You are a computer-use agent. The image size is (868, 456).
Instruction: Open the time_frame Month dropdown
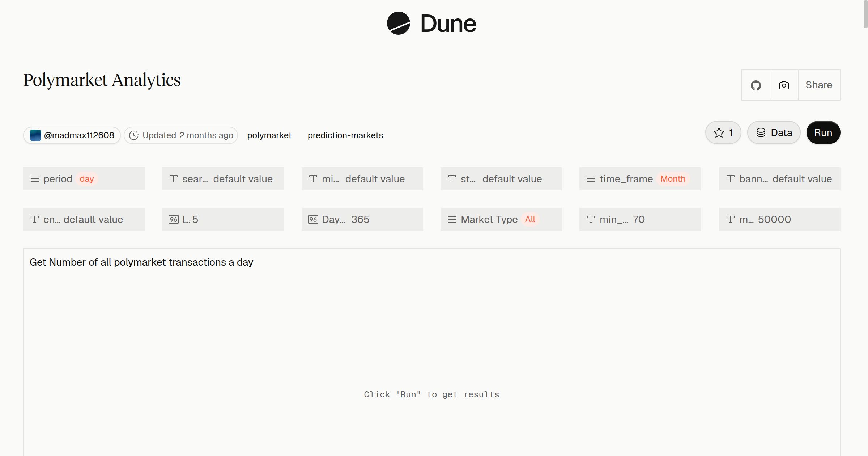[x=640, y=179]
